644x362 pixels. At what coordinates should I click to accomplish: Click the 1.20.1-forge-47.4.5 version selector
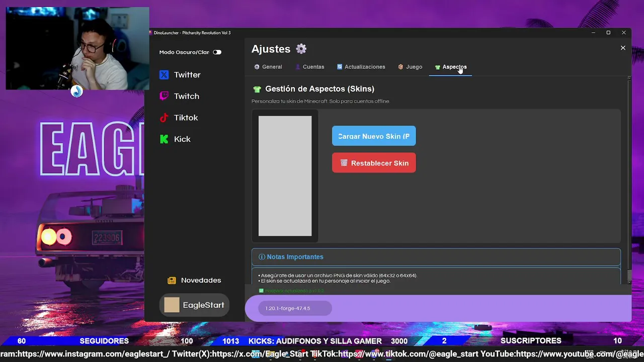[x=295, y=308]
